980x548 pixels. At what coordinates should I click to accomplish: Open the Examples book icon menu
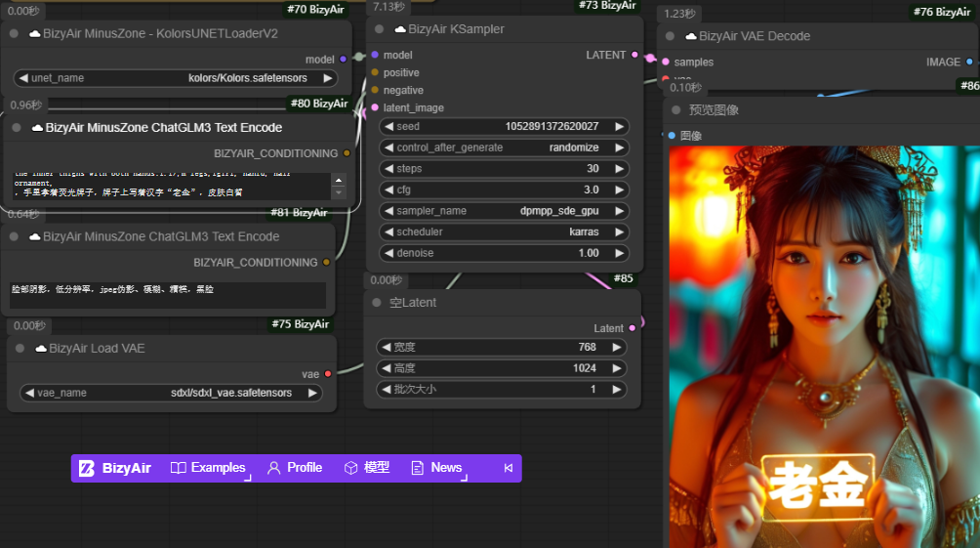coord(178,468)
